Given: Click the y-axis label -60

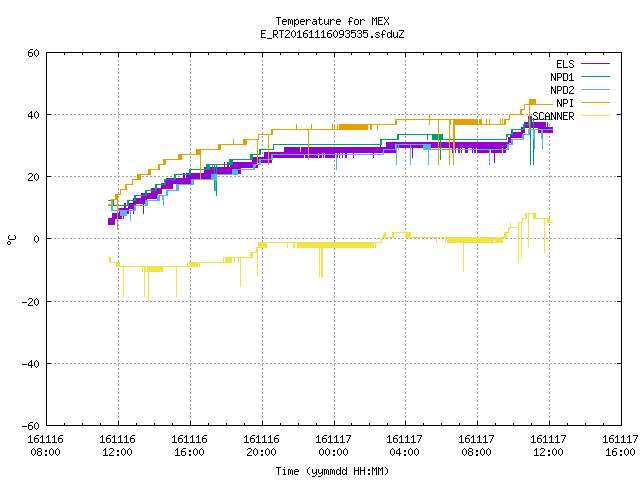Looking at the screenshot, I should (x=31, y=426).
